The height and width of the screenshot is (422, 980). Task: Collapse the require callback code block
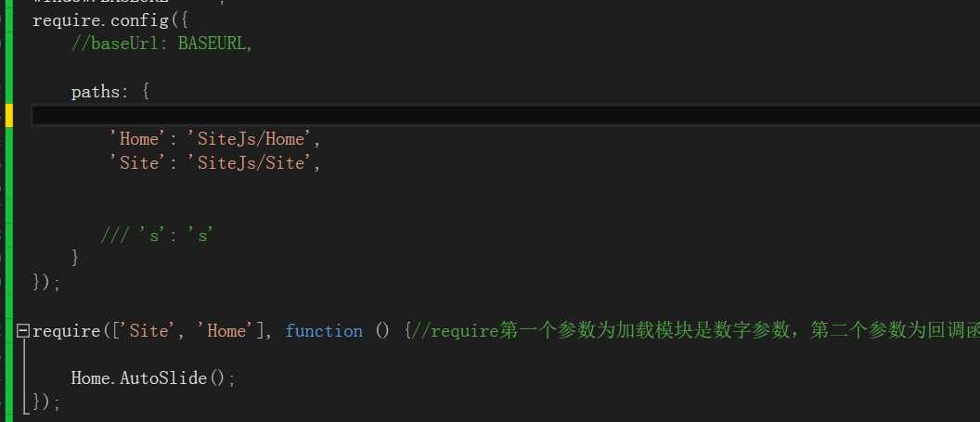click(x=23, y=331)
